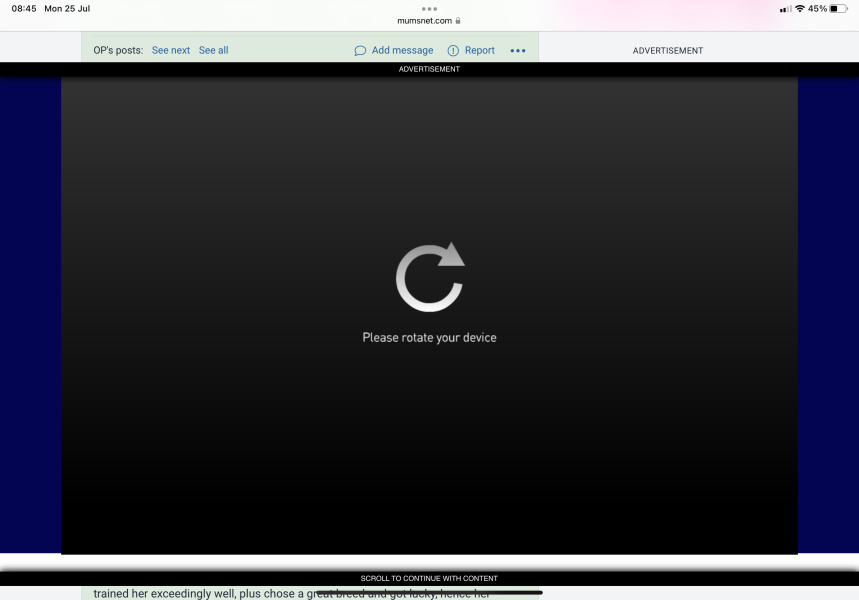Click the circular rotate arrow icon

(x=430, y=277)
